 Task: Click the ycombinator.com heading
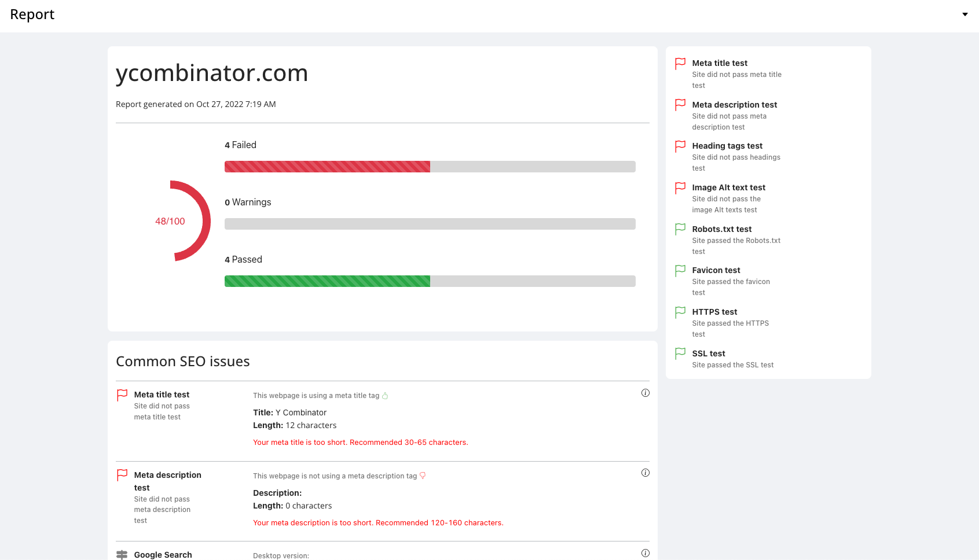pyautogui.click(x=212, y=73)
